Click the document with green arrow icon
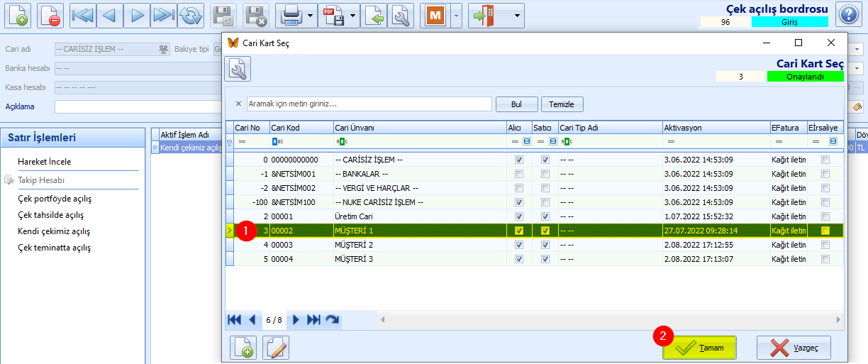 click(374, 15)
